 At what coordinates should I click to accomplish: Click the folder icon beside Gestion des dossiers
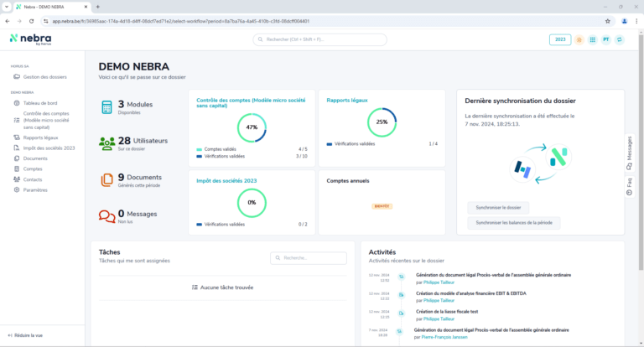[17, 77]
